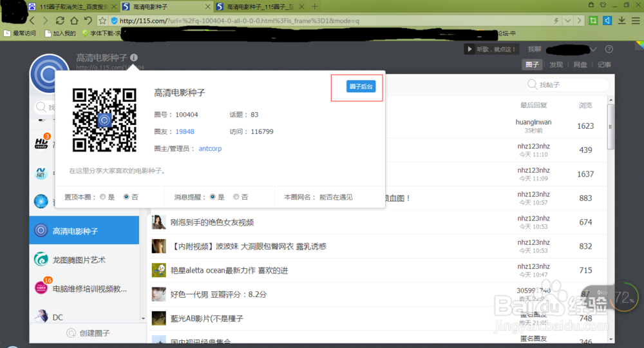Click the search magnifier in left sidebar
This screenshot has height=348, width=644.
pos(41,107)
